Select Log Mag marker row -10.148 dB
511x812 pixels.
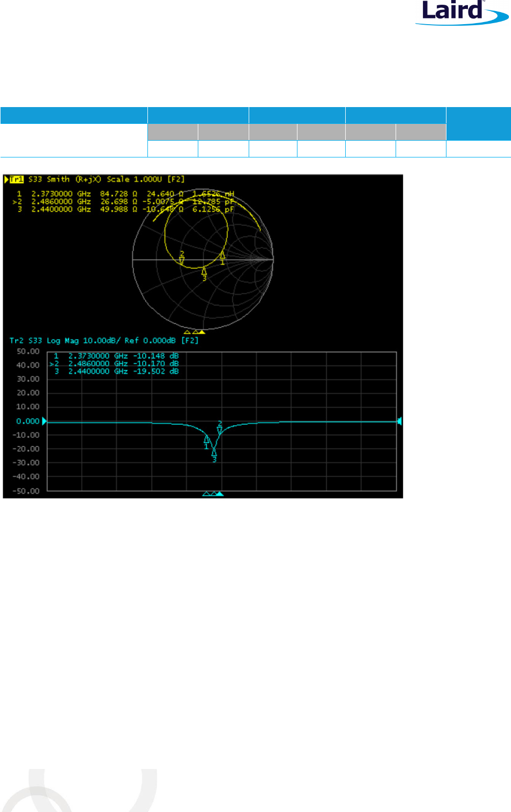point(116,356)
